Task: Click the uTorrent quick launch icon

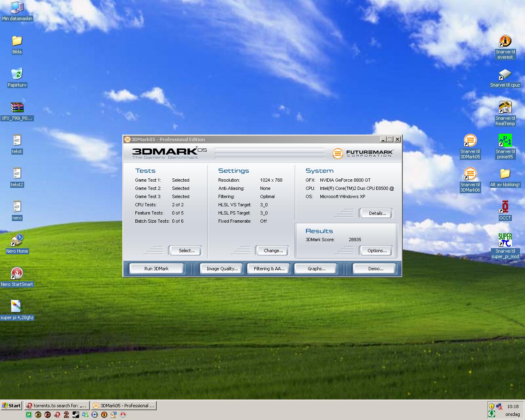Action: pyautogui.click(x=29, y=415)
